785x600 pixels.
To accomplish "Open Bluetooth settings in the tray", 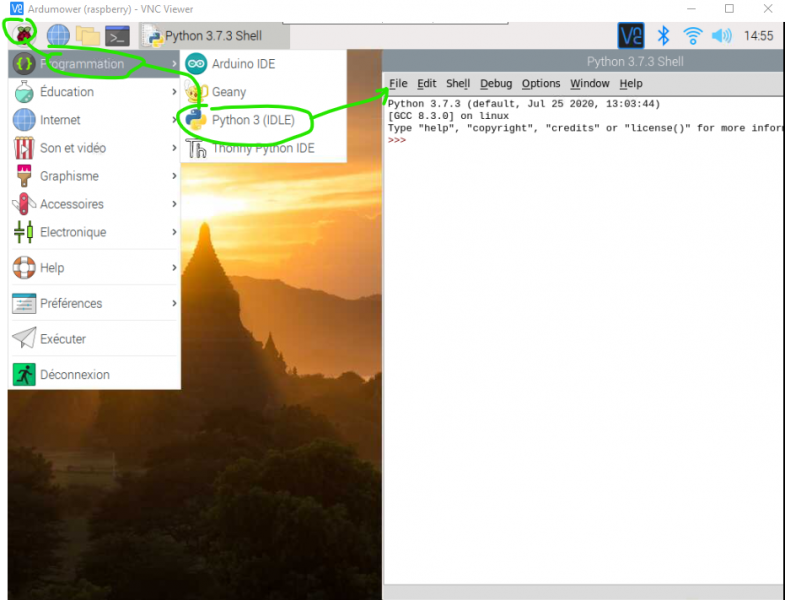I will pos(663,36).
